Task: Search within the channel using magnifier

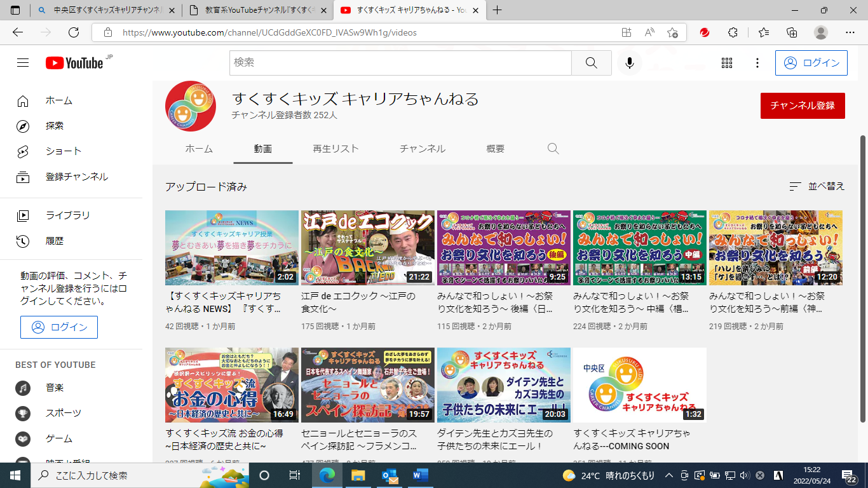Action: coord(553,149)
